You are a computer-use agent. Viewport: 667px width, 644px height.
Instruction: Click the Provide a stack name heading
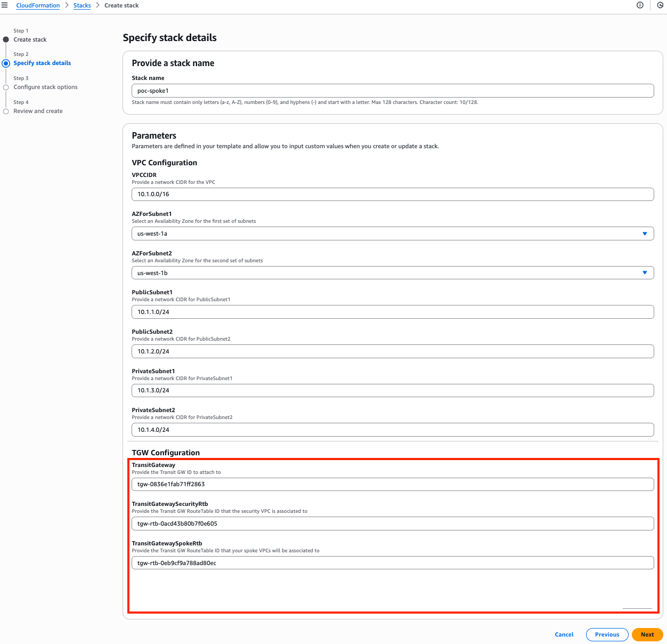pyautogui.click(x=173, y=63)
